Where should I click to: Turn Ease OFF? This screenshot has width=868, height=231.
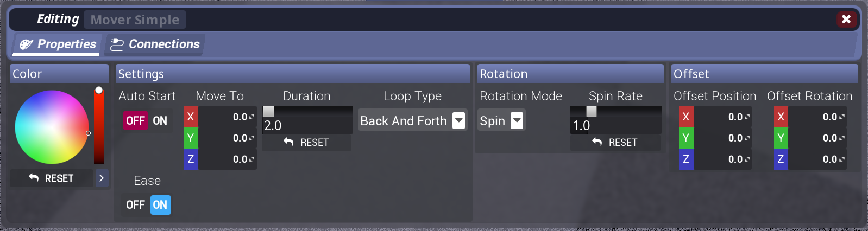pos(135,205)
